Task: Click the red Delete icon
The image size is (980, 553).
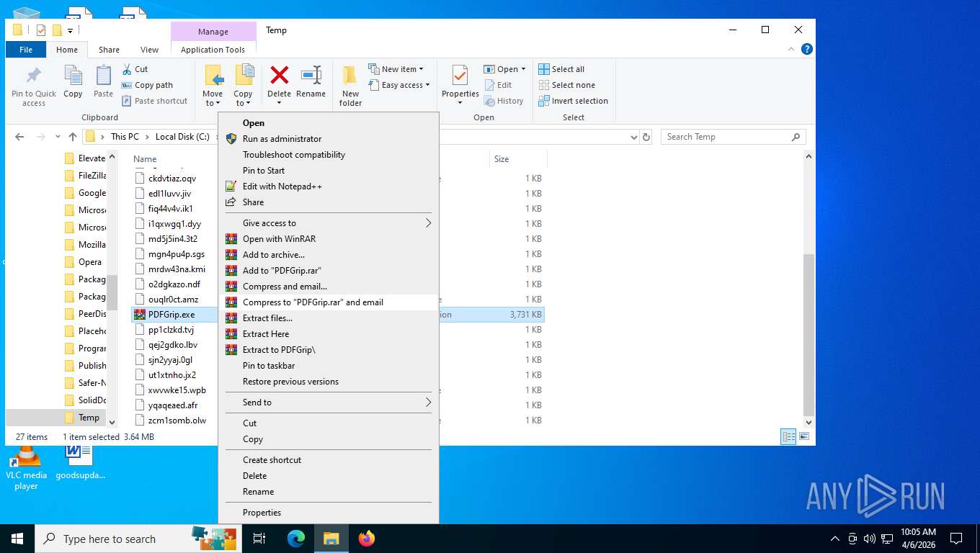Action: point(279,75)
